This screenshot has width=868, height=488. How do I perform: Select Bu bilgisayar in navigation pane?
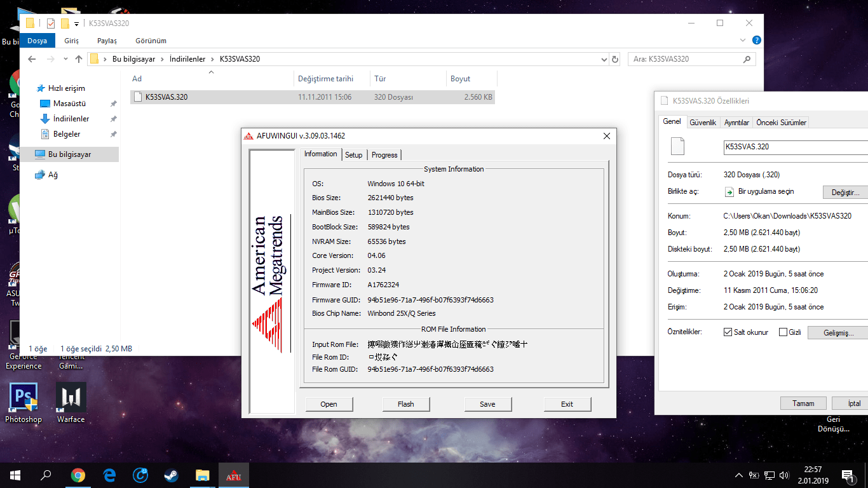point(69,154)
